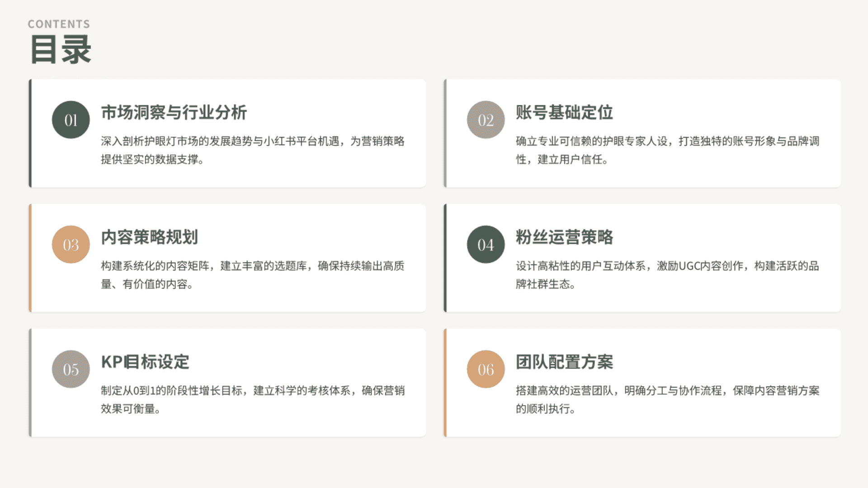Image resolution: width=868 pixels, height=488 pixels.
Task: Click the 团队配置方案 heading
Action: tap(564, 362)
